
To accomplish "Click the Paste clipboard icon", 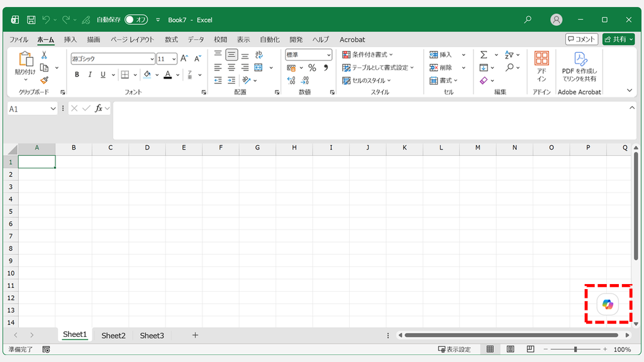I will click(x=25, y=59).
